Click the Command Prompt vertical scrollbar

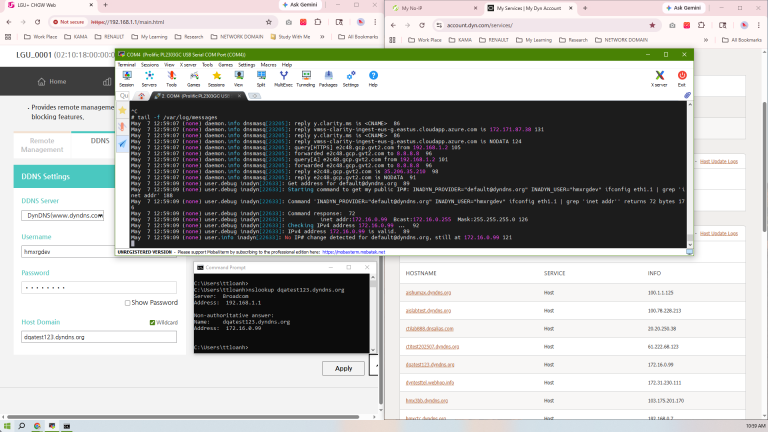(x=373, y=313)
